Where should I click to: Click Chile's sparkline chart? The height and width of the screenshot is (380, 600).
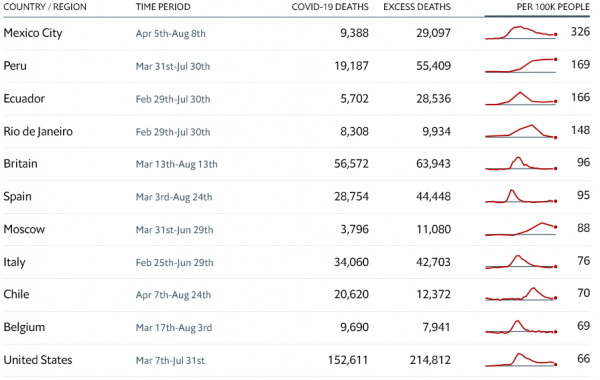click(521, 294)
